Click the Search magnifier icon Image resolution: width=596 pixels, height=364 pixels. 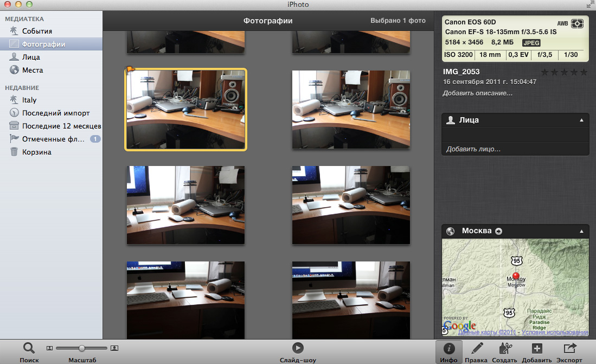[x=29, y=348]
